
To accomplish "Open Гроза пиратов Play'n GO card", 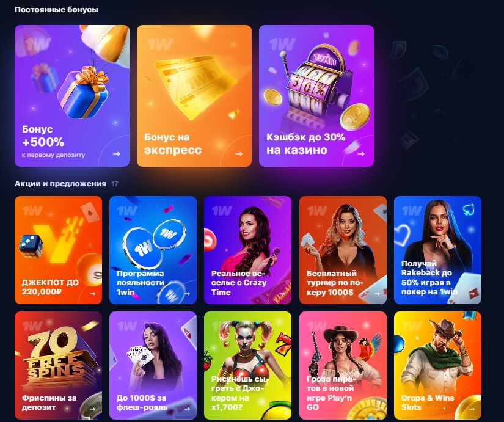I will tap(343, 365).
